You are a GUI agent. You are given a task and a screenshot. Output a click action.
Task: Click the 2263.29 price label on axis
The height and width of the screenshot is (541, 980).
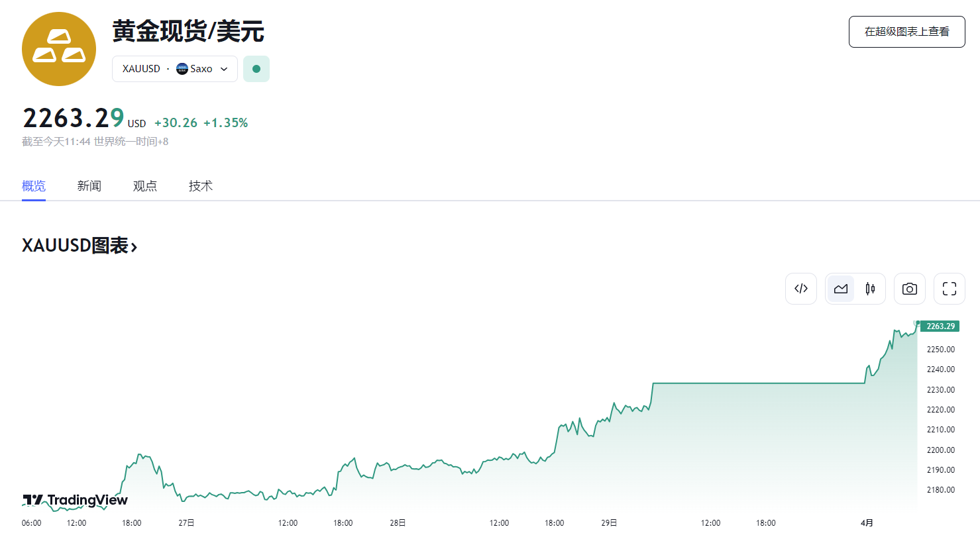pyautogui.click(x=940, y=326)
